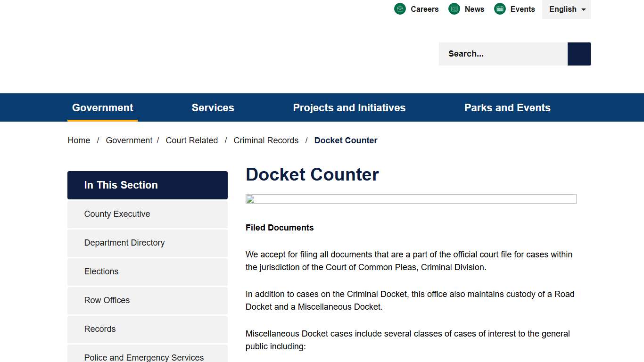The image size is (644, 362).
Task: Open the Row Offices section
Action: pos(107,300)
